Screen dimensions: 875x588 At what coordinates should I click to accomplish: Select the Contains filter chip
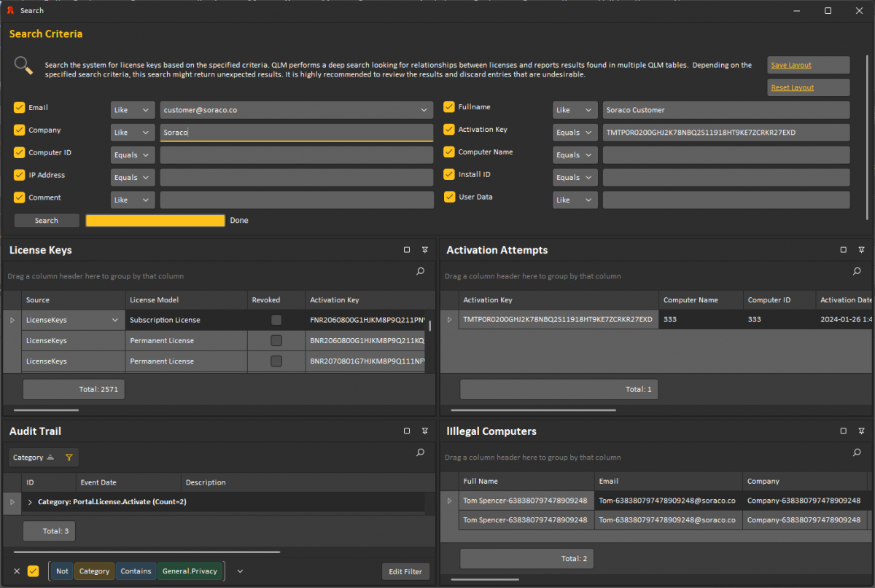pyautogui.click(x=136, y=571)
